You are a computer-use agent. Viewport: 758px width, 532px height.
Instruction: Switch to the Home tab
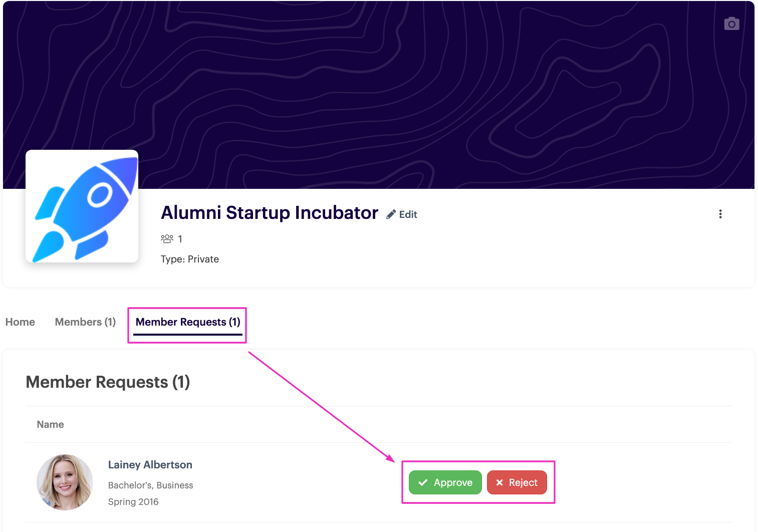click(x=20, y=322)
